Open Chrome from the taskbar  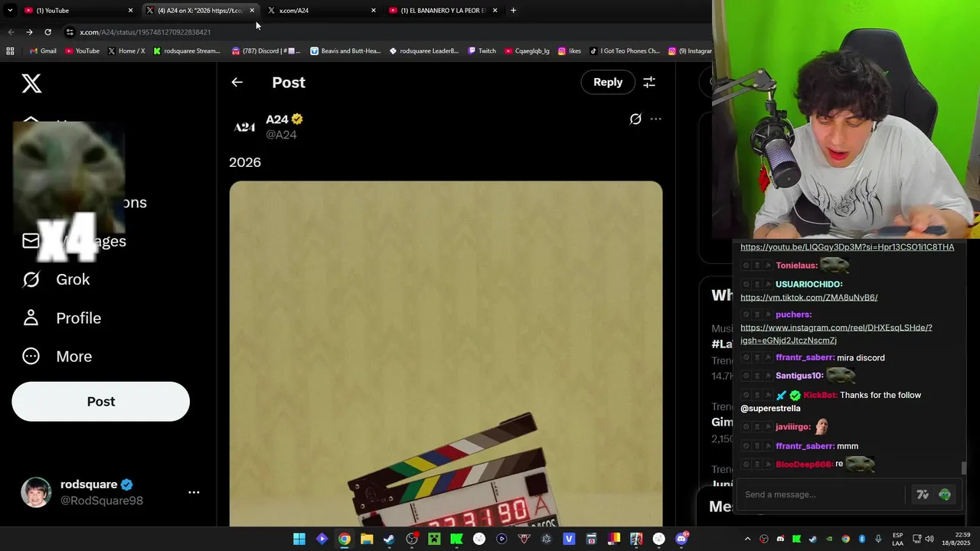point(345,539)
